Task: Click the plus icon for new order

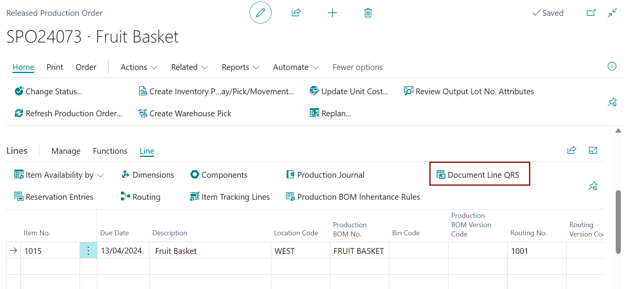Action: pyautogui.click(x=332, y=13)
